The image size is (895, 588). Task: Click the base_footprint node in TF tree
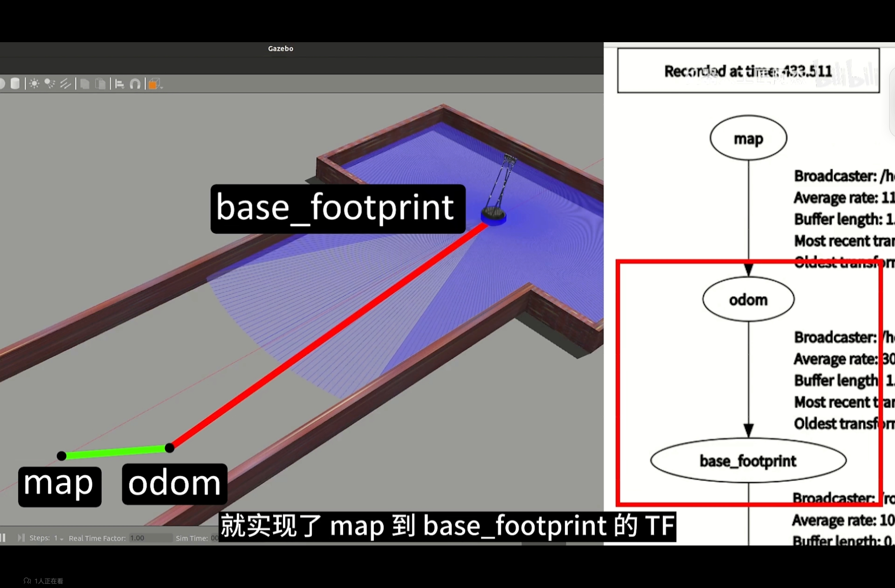748,460
